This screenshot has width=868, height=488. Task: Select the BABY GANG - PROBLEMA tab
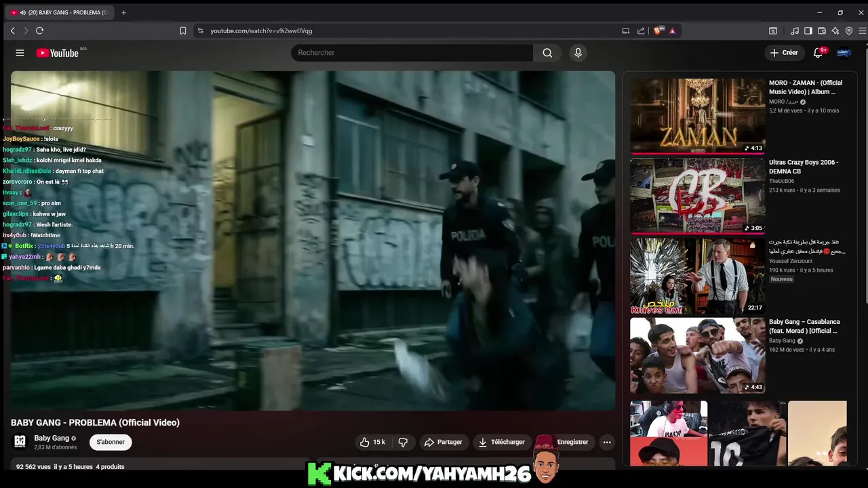(61, 12)
